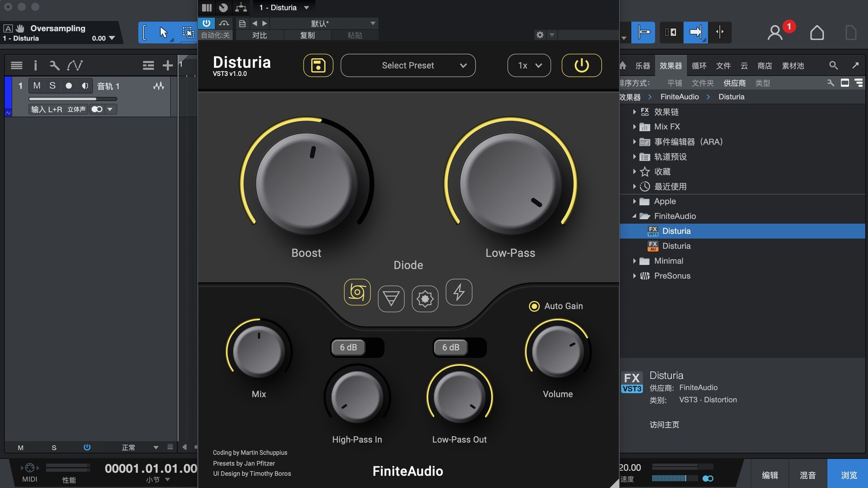Expand the PreSonus vendor folder

[x=634, y=276]
